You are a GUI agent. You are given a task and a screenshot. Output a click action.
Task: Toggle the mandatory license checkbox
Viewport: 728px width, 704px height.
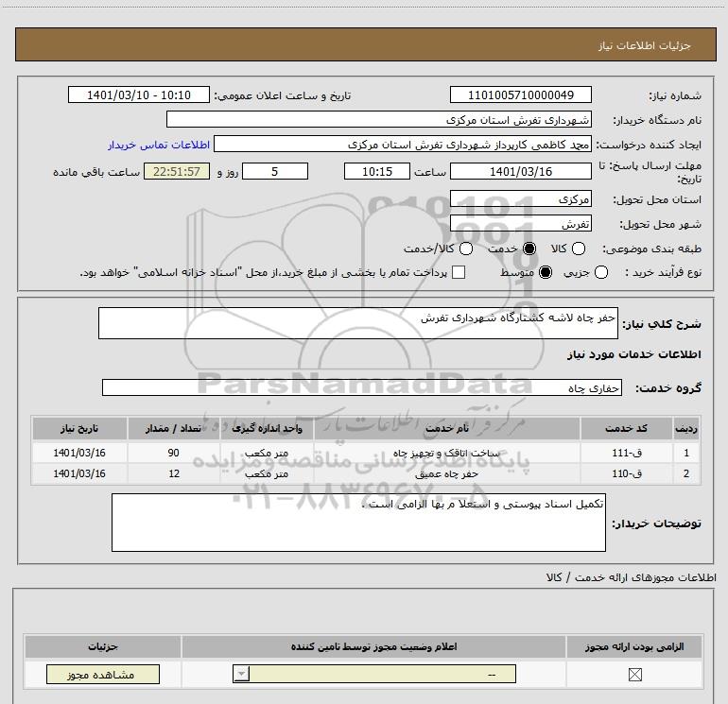(x=634, y=675)
